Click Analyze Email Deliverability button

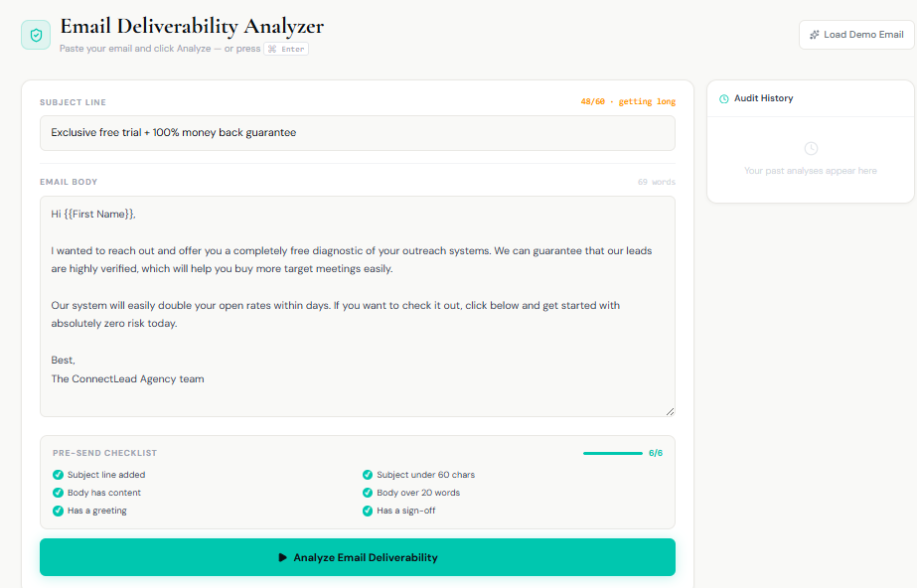point(358,557)
